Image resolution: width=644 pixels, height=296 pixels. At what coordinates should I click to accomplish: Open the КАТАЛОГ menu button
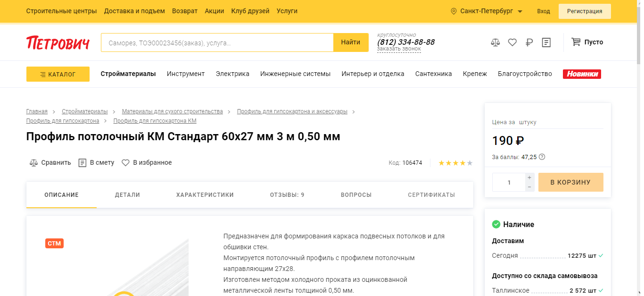pos(58,74)
